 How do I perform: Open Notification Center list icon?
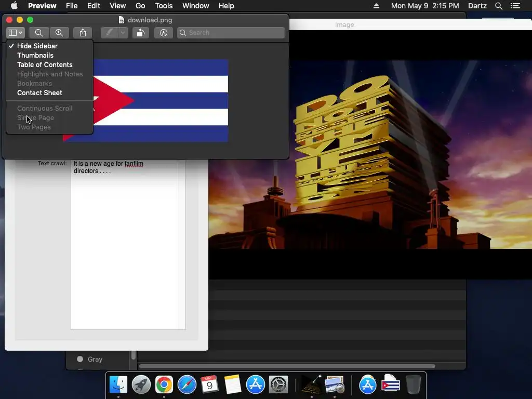coord(515,6)
